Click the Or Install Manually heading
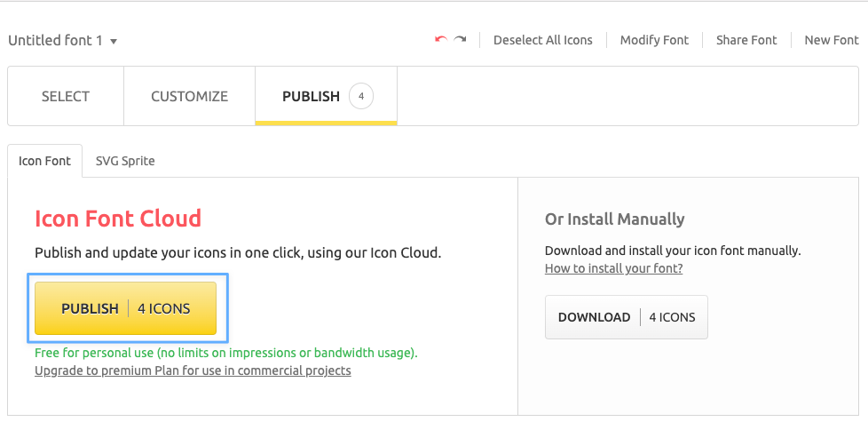The height and width of the screenshot is (422, 868). click(614, 219)
